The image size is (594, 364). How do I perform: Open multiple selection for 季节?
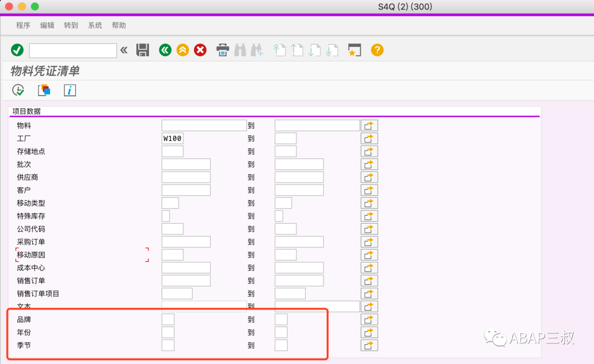click(369, 345)
